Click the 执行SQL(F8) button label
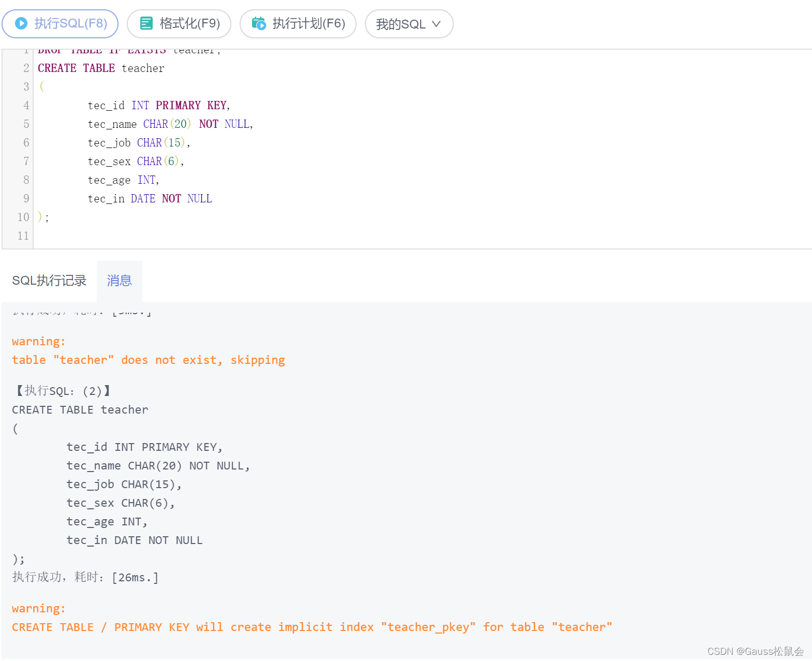This screenshot has width=812, height=661. click(71, 23)
